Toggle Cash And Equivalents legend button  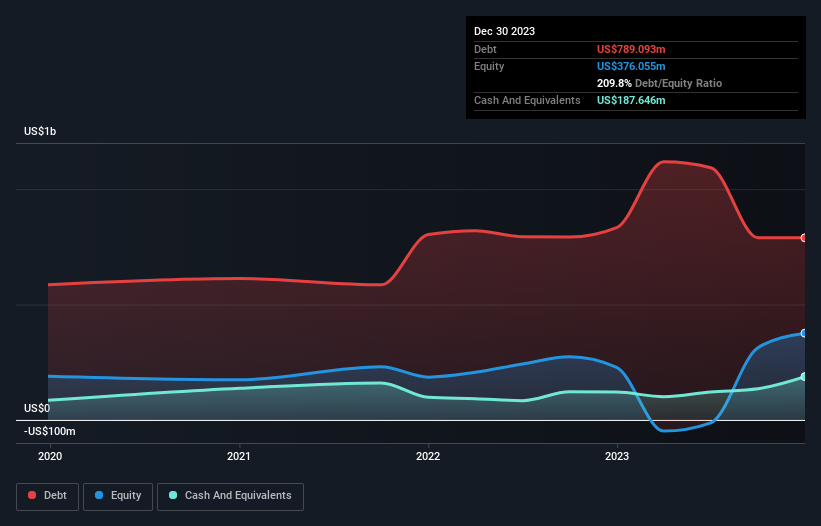[230, 496]
